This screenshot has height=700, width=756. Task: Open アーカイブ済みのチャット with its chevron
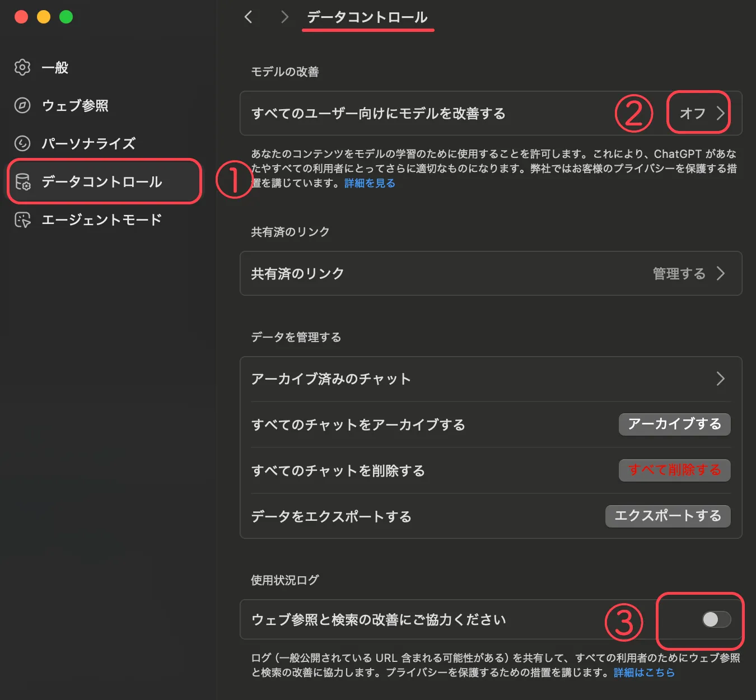coord(720,379)
